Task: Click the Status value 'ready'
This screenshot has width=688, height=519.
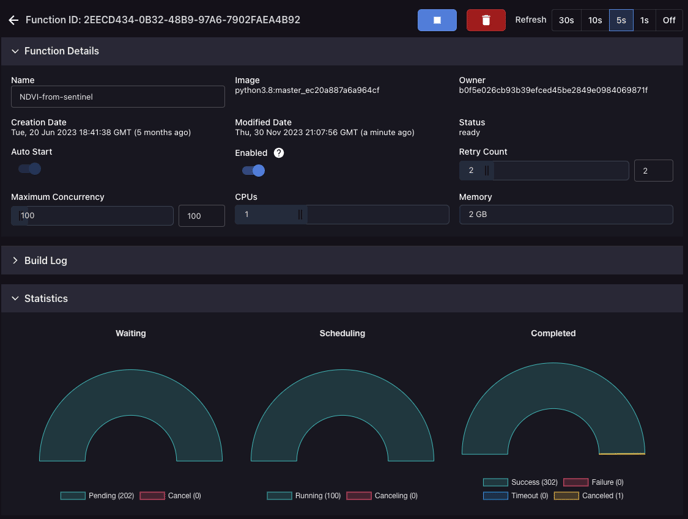Action: 469,132
